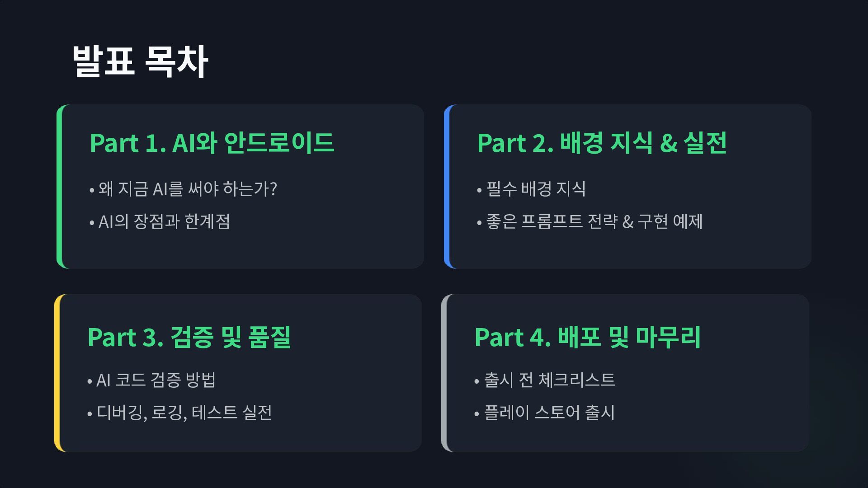Click the green accent bar on the Part 1 card
The width and height of the screenshot is (868, 488).
60,187
